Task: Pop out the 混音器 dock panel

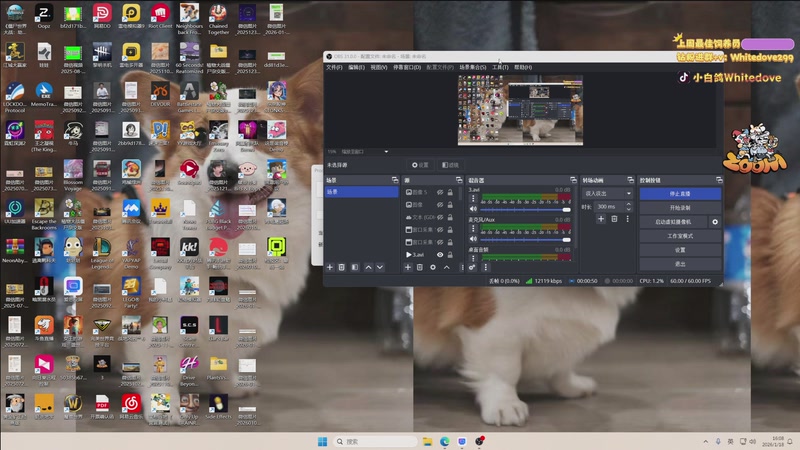Action: pos(573,180)
